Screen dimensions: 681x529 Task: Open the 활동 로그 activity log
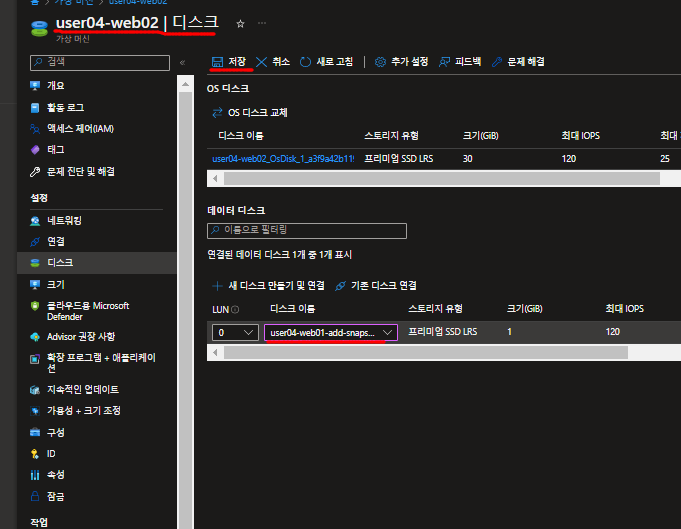65,107
